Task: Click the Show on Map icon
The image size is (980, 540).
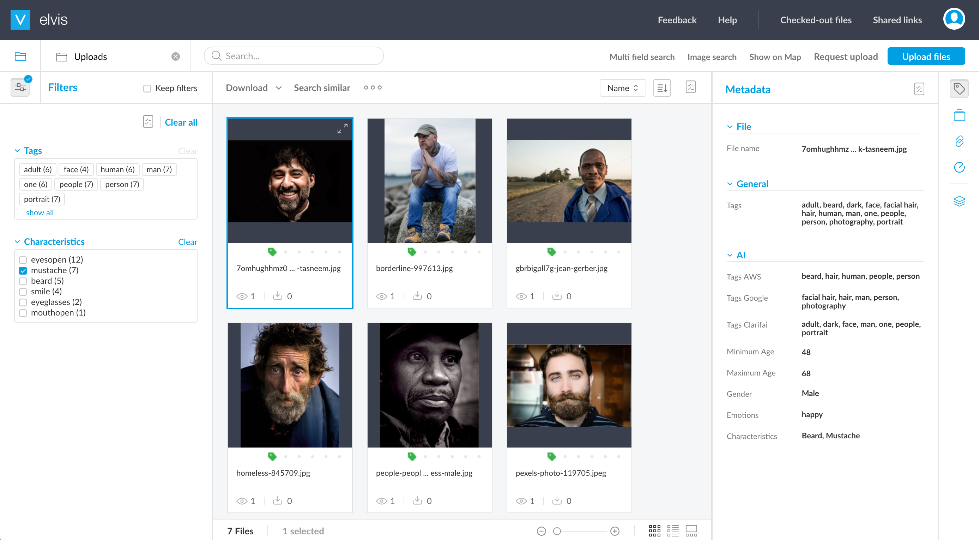Action: point(775,56)
